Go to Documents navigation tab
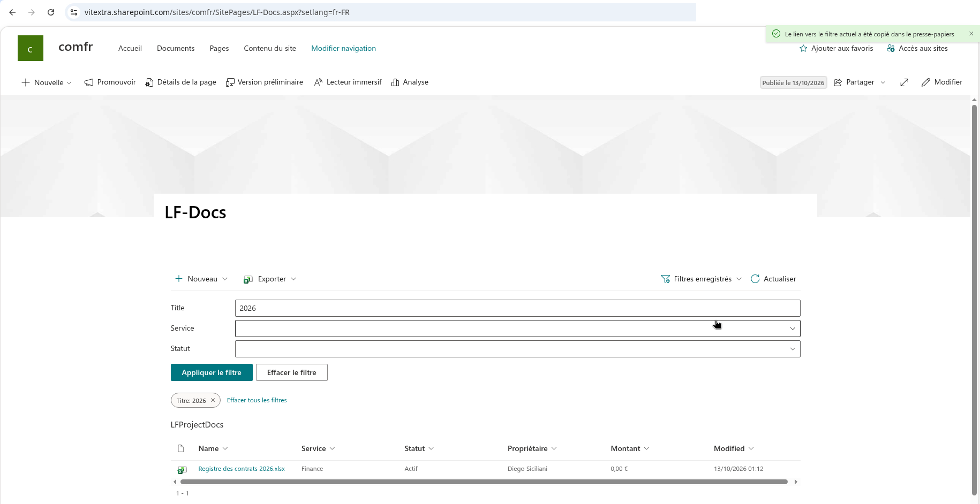Screen dimensions: 980x504 (x=176, y=48)
